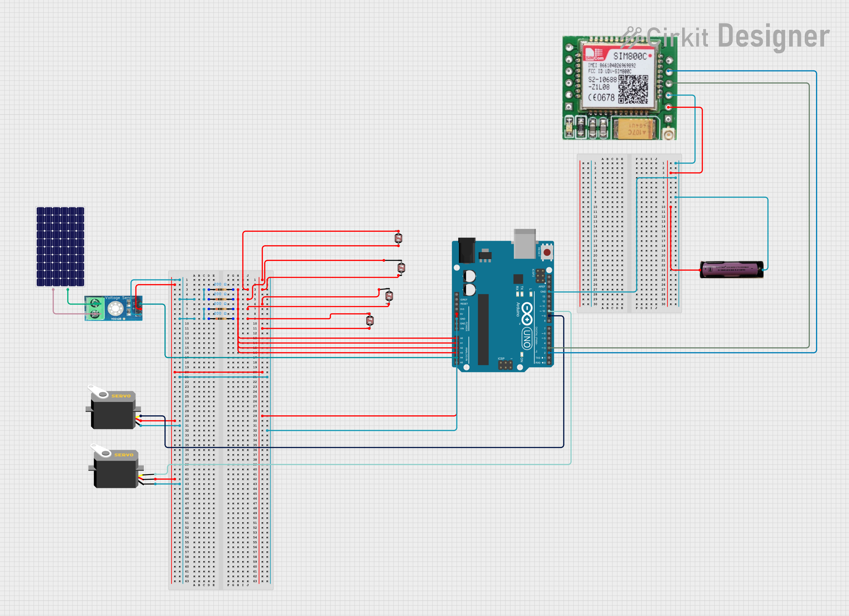Click the bottom-most photoresistor (LDR)

point(370,321)
